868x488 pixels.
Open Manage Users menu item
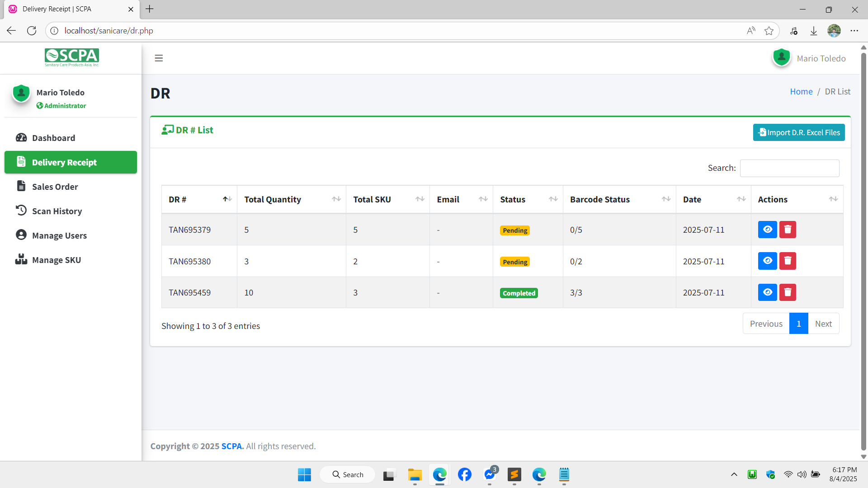pyautogui.click(x=59, y=235)
